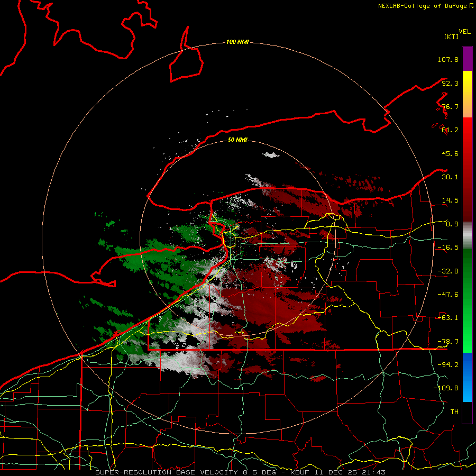Click the -0.9 velocity scale value
476x476 pixels.
[450, 224]
